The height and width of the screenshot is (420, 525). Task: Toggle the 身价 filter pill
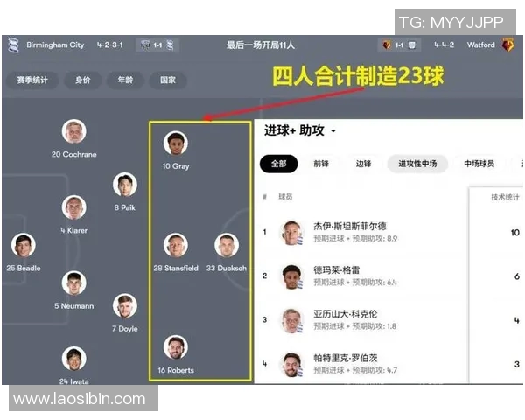click(83, 80)
